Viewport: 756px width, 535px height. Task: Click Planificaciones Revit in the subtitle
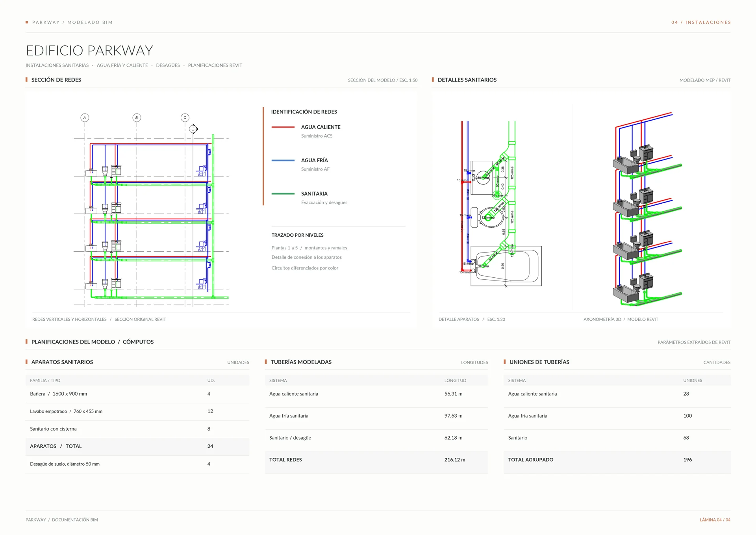[x=215, y=65]
